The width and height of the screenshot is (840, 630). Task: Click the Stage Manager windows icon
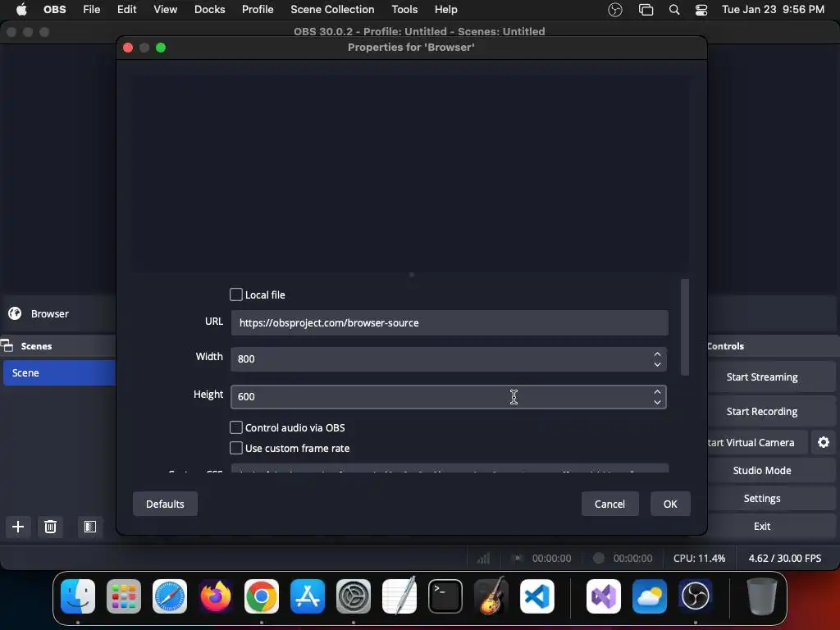(646, 10)
